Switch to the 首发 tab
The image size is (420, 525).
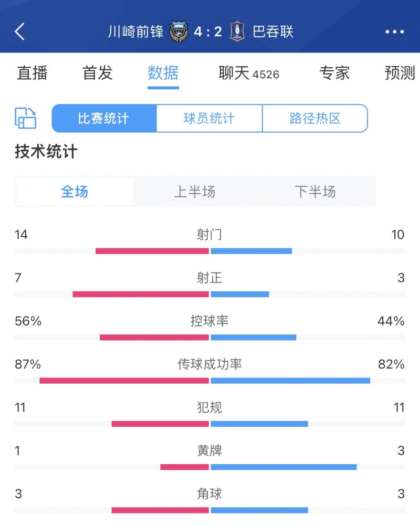[98, 74]
